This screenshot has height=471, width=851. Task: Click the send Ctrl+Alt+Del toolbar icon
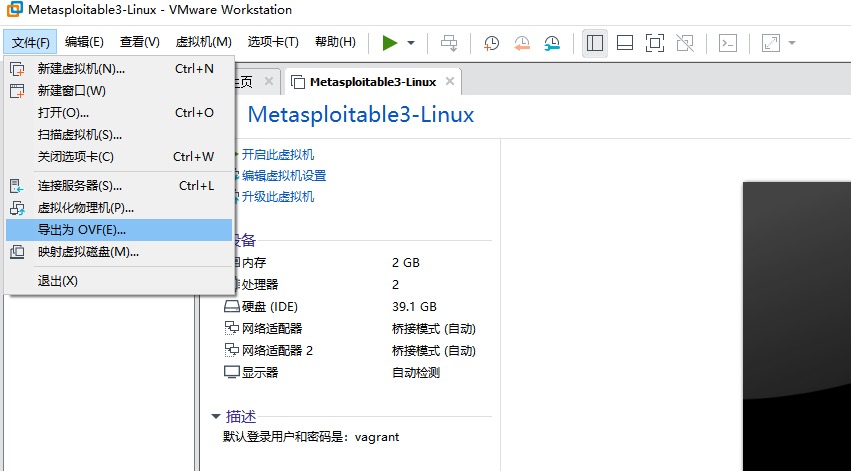449,43
